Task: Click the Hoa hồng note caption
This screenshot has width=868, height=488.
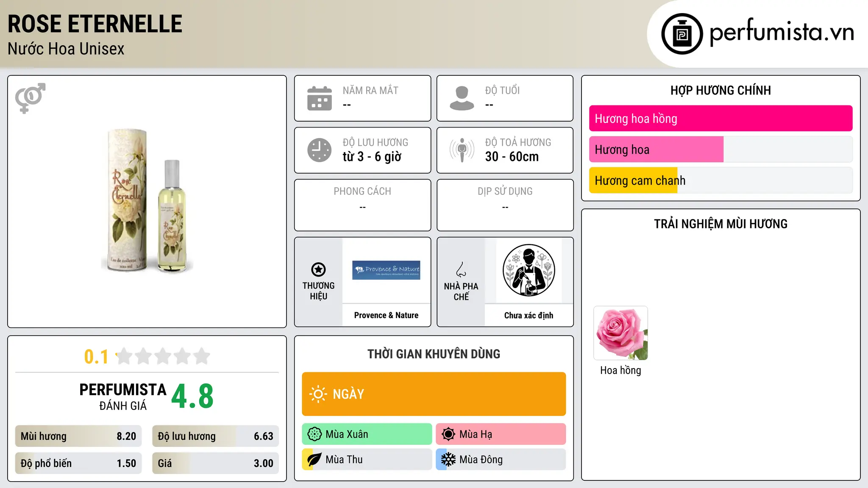Action: coord(620,370)
